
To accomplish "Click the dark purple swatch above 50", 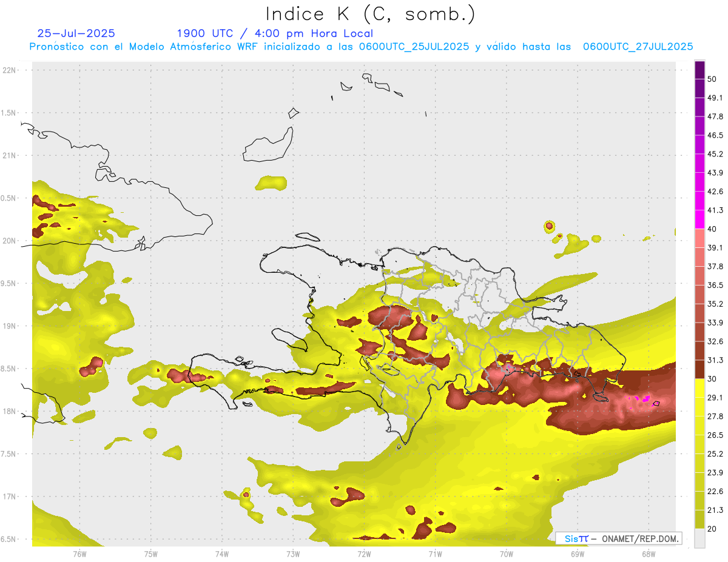I will pos(699,70).
